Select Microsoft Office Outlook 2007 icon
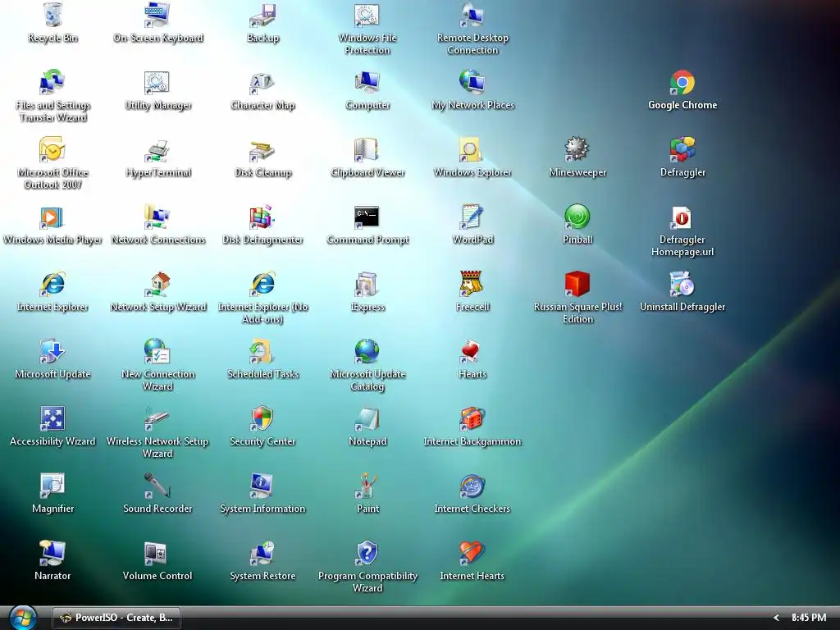 52,149
